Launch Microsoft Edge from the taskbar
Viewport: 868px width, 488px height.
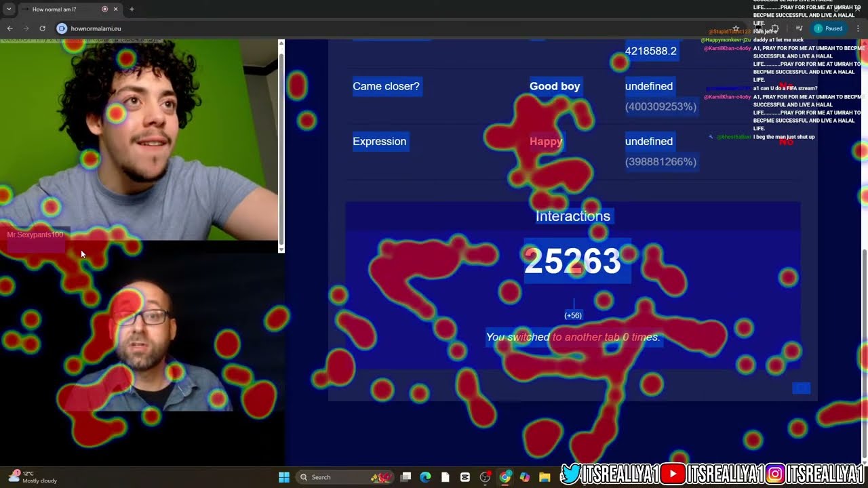(x=425, y=477)
